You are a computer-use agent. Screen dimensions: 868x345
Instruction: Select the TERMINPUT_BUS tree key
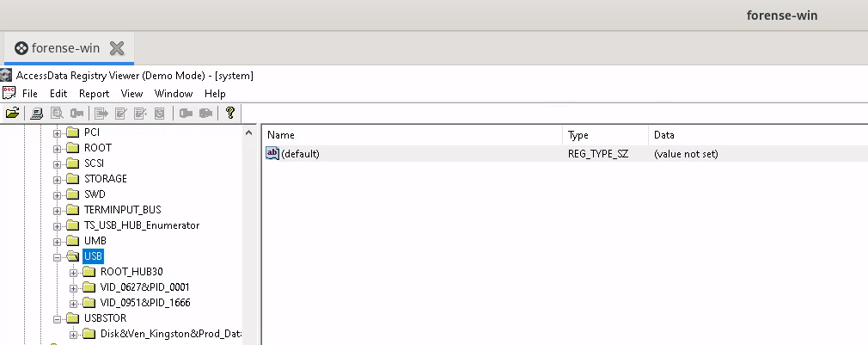click(122, 210)
